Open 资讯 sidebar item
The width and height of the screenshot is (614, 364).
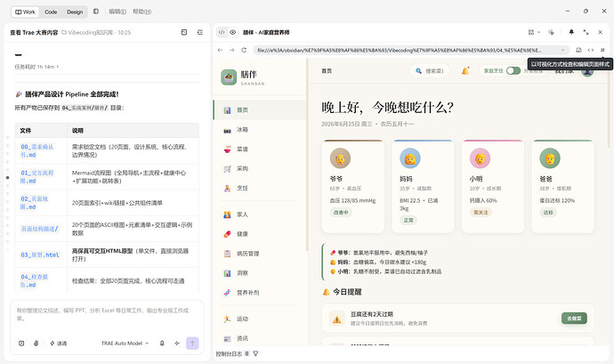[x=260, y=338]
